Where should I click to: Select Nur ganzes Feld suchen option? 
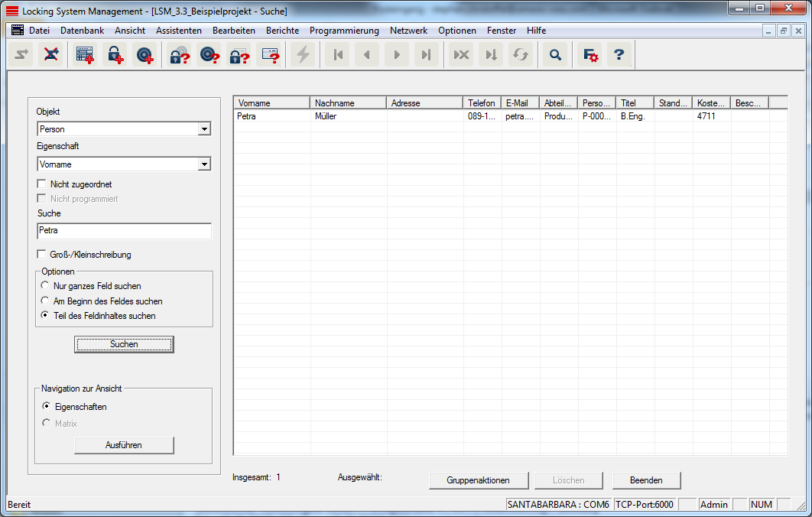coord(46,285)
